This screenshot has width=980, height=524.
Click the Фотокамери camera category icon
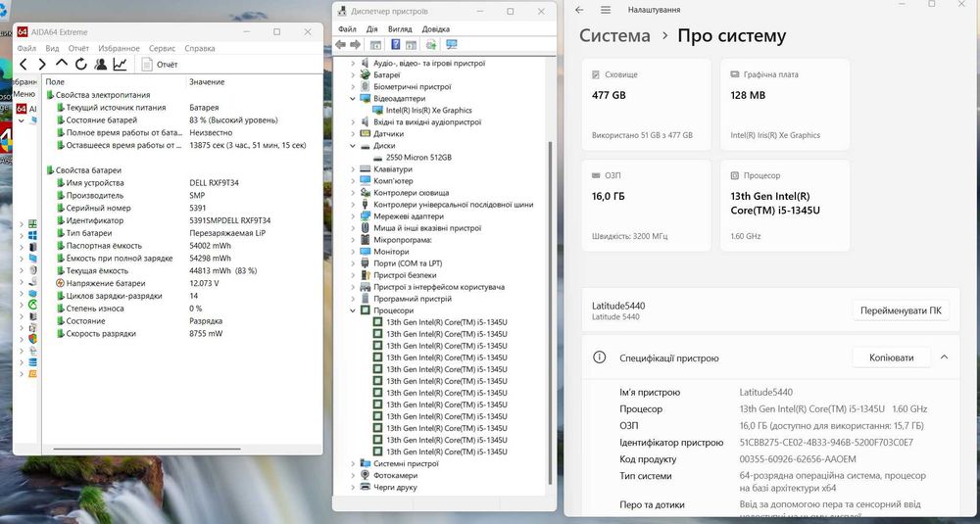(x=365, y=475)
